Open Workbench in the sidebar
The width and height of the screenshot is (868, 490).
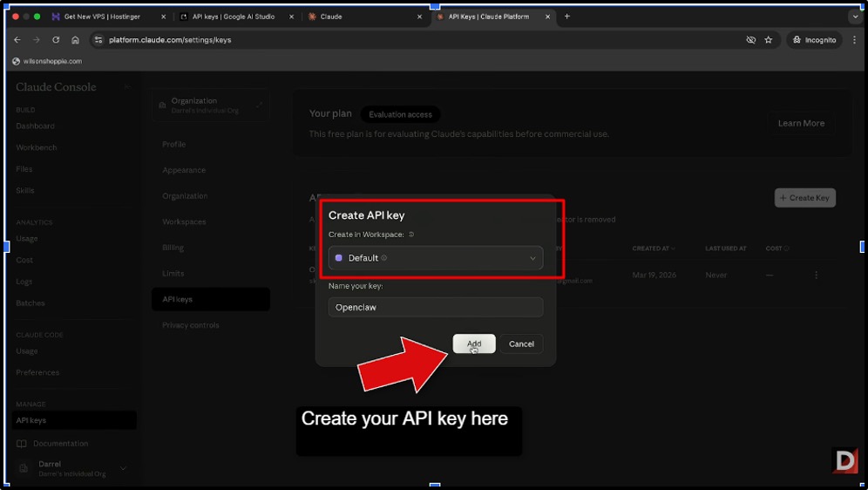[37, 148]
